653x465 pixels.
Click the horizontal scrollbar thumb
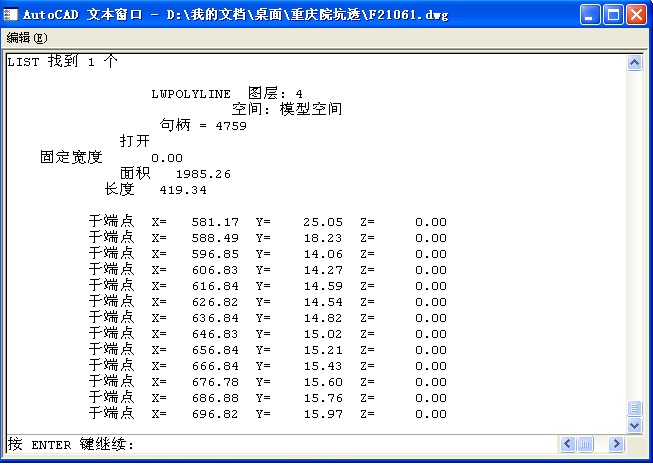coord(586,443)
